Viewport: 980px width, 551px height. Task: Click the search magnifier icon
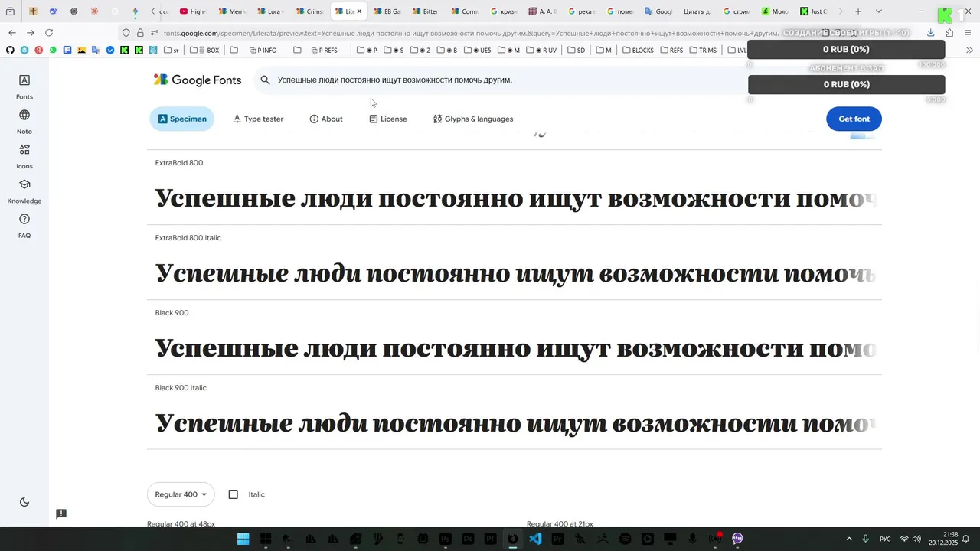[x=265, y=80]
